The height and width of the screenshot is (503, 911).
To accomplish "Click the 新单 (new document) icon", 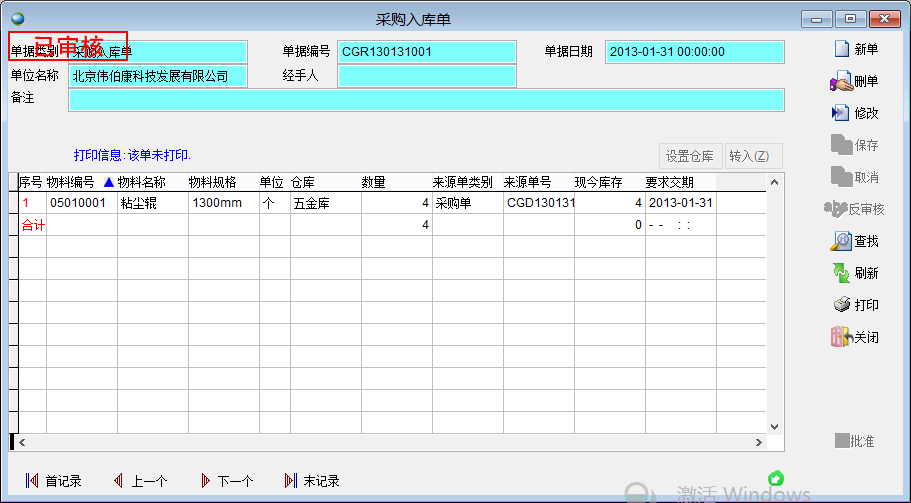I will 841,50.
